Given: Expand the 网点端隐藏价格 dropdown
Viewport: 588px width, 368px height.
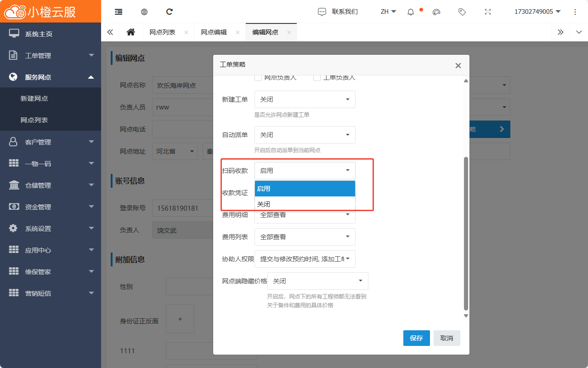Looking at the screenshot, I should 317,281.
